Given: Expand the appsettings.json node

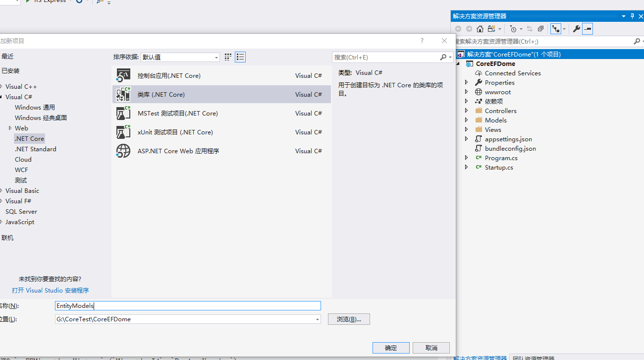Looking at the screenshot, I should tap(466, 139).
